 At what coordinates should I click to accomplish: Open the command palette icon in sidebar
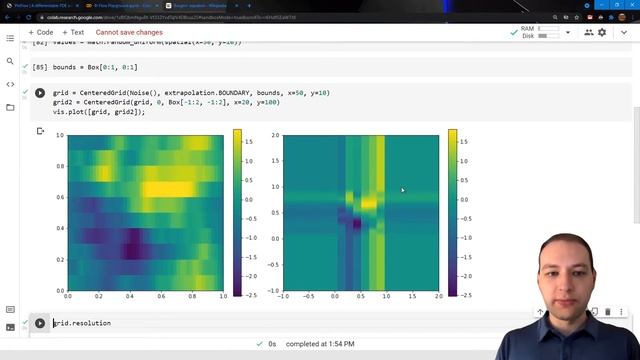point(10,309)
